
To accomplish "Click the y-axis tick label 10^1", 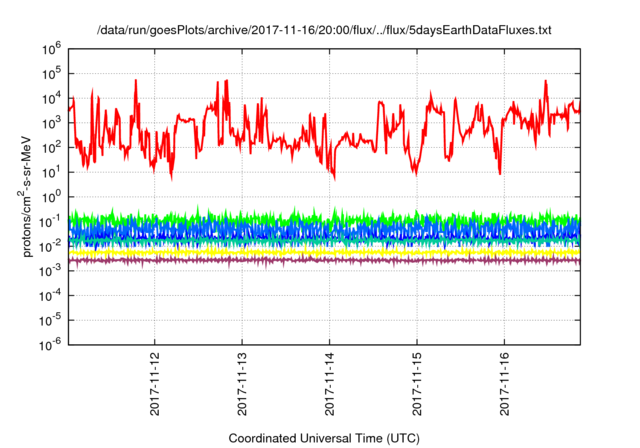I will [x=52, y=173].
